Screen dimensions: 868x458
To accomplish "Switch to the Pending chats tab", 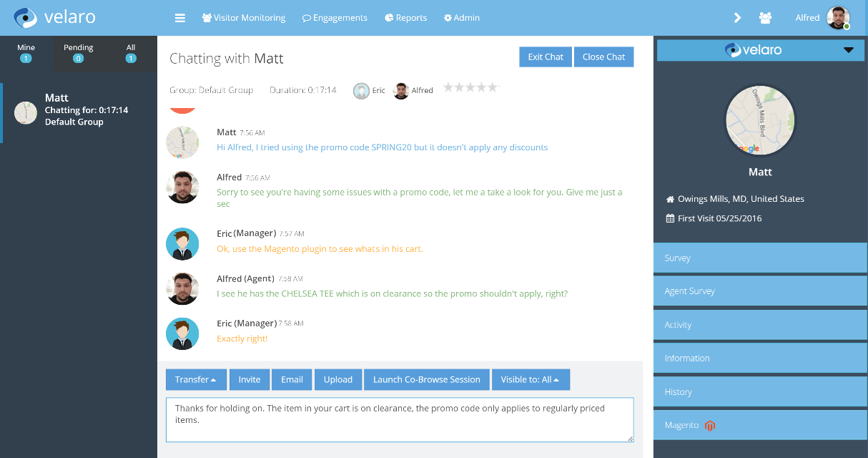I will point(79,53).
